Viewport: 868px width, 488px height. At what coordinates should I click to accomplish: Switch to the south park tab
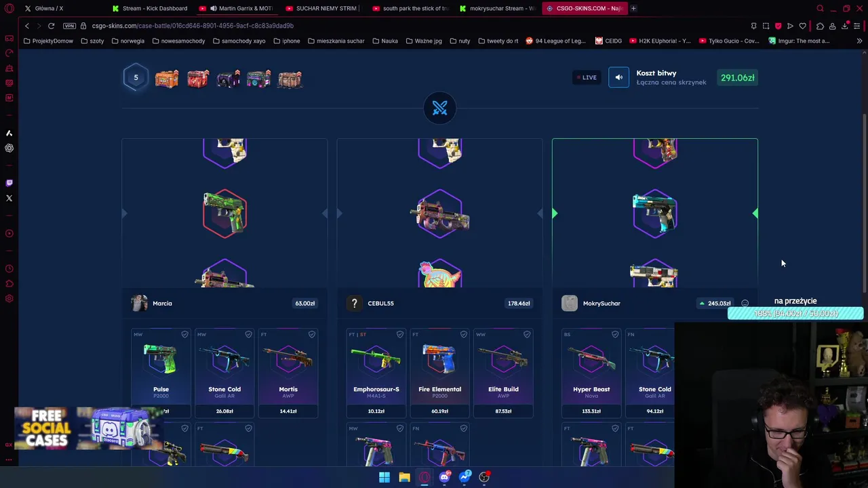coord(412,8)
